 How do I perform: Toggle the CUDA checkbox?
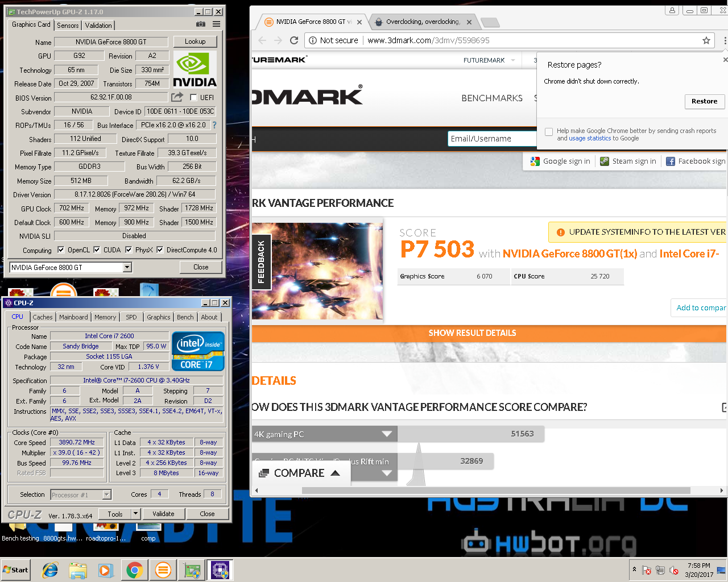97,250
